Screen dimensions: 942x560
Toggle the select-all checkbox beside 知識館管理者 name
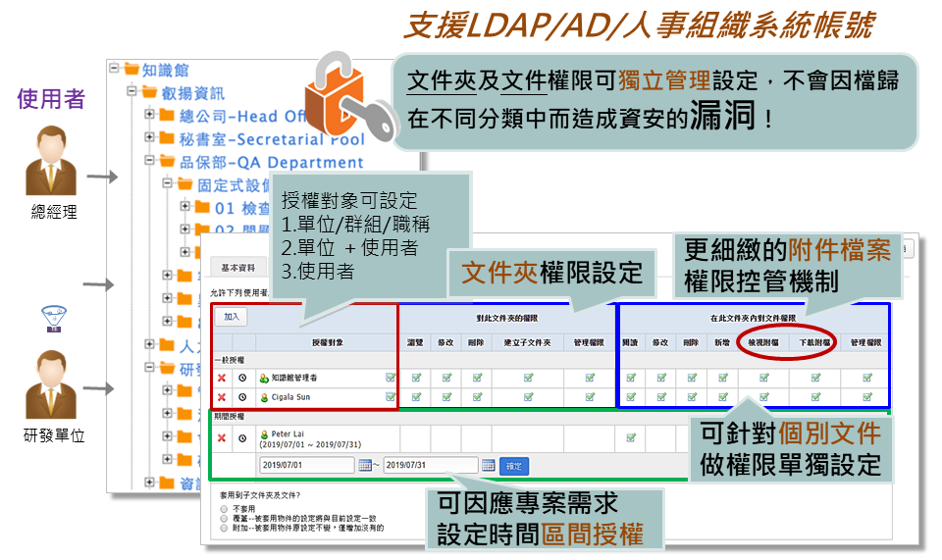[391, 377]
